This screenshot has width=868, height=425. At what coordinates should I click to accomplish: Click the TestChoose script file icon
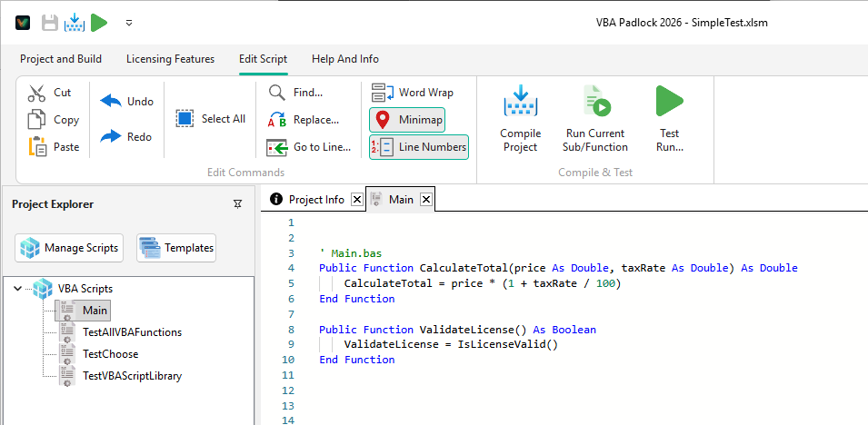[x=67, y=354]
